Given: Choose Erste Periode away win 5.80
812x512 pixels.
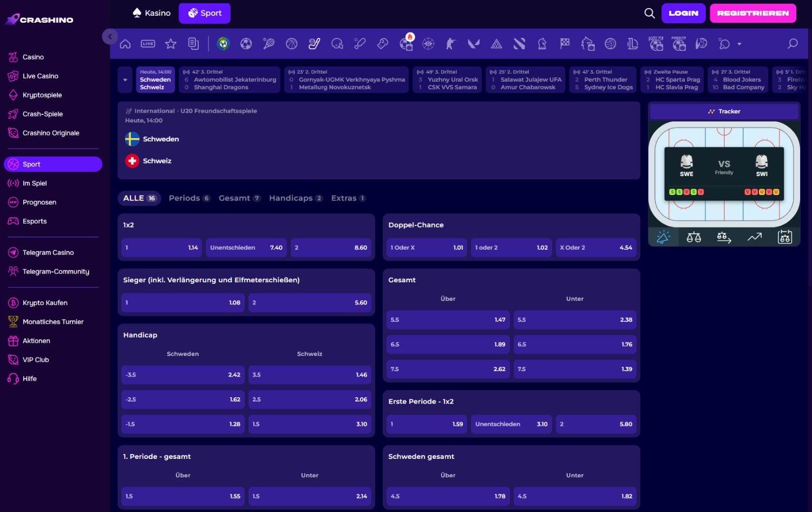Looking at the screenshot, I should click(596, 424).
